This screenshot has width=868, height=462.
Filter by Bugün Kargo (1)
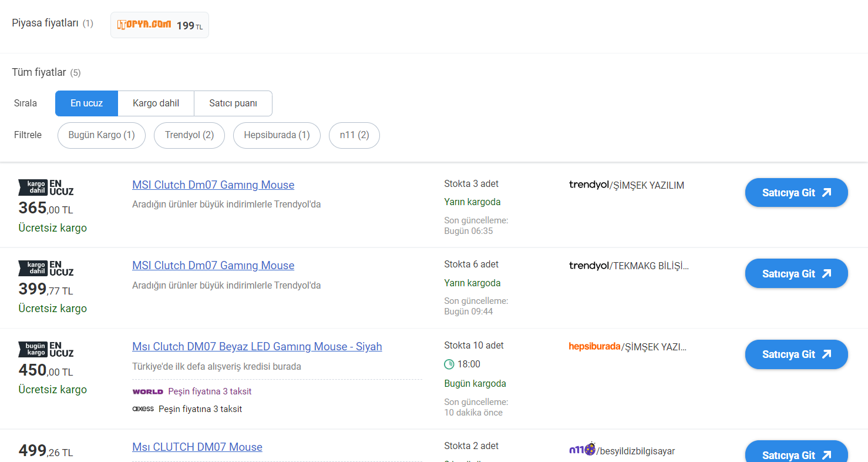(x=102, y=135)
